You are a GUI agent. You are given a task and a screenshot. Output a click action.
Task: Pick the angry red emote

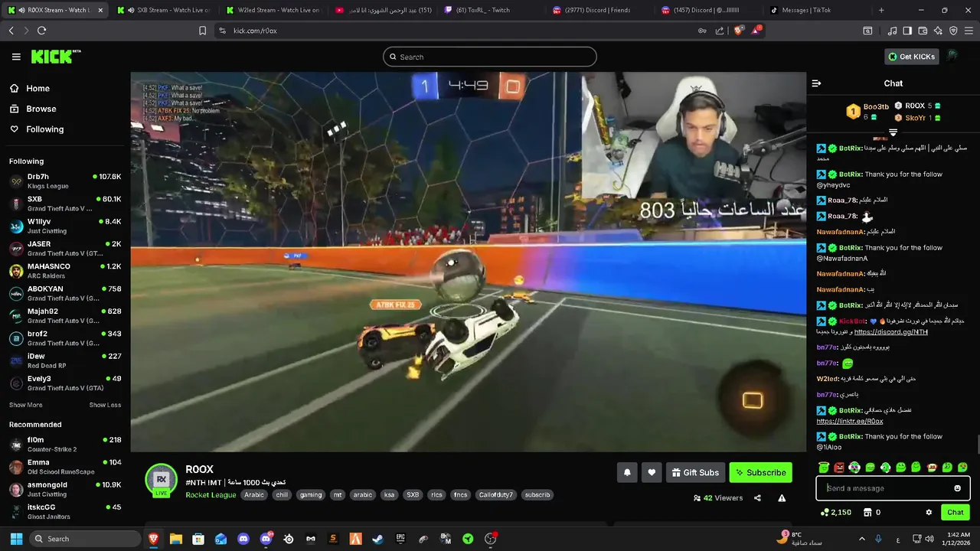pos(839,467)
